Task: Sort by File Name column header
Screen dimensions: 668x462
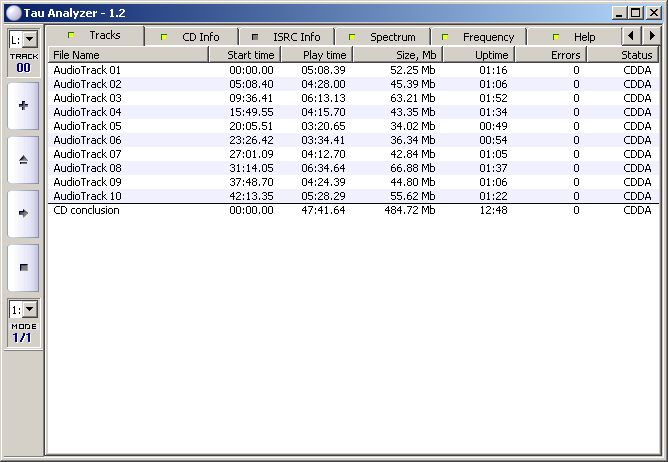Action: click(x=128, y=55)
